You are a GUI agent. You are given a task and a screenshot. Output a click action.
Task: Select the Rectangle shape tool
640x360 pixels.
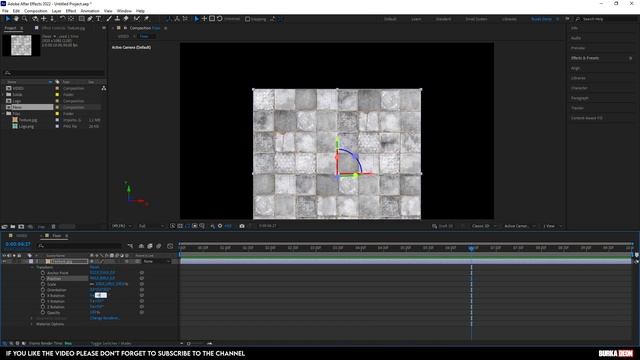(81, 19)
